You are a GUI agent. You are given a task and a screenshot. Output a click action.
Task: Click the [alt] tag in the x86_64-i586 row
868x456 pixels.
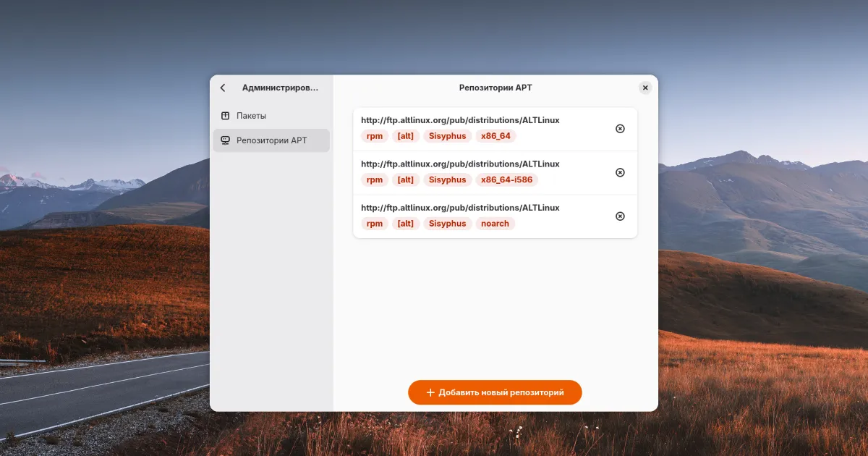click(406, 180)
